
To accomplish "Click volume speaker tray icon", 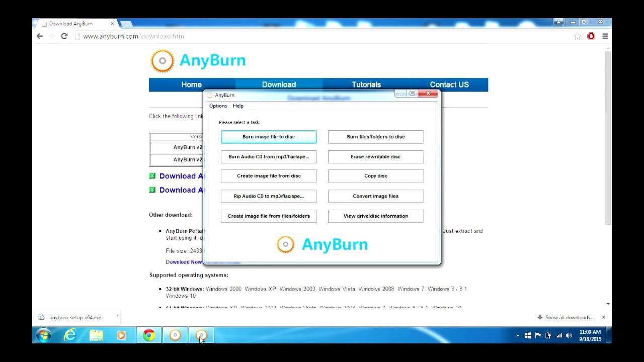I will (569, 335).
